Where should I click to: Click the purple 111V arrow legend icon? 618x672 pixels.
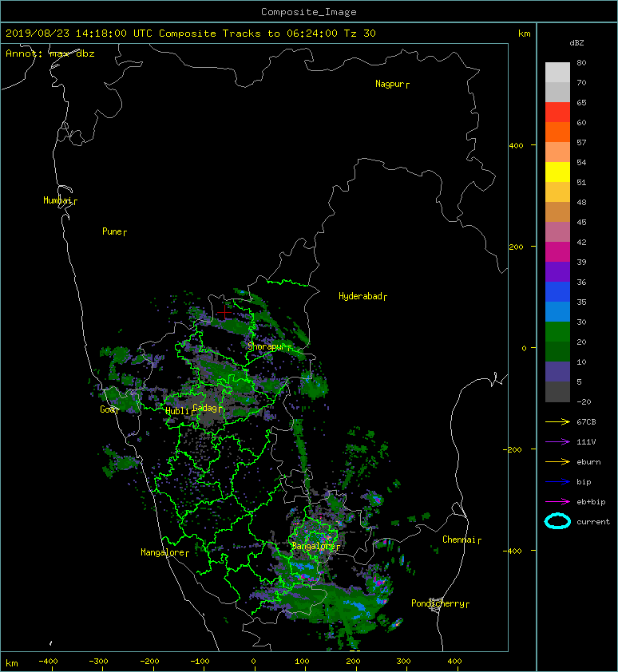coord(557,442)
